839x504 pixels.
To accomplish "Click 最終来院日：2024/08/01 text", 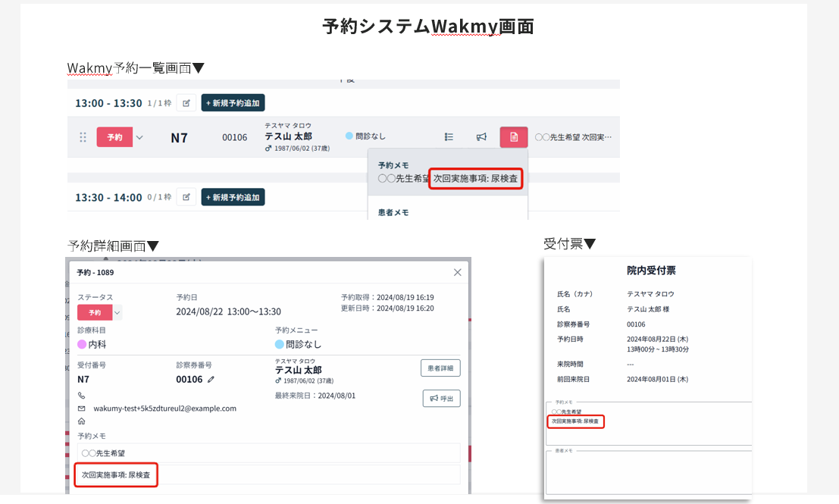I will [315, 396].
